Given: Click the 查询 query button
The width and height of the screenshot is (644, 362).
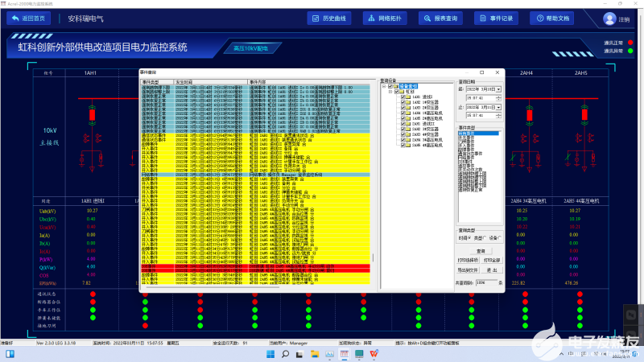Looking at the screenshot, I should (x=480, y=250).
